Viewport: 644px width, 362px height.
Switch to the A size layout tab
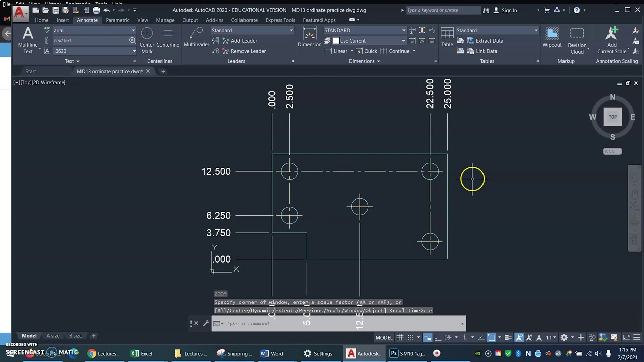point(53,336)
